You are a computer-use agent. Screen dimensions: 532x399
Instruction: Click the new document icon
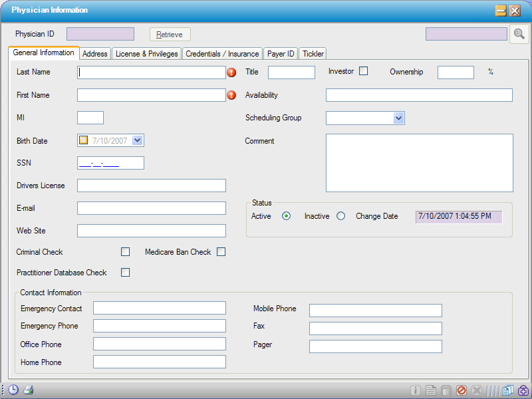[x=430, y=390]
